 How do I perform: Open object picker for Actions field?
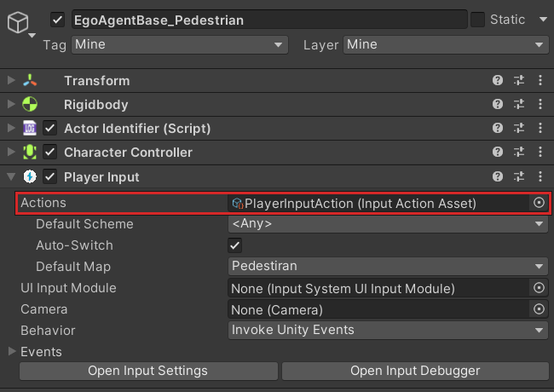(539, 203)
